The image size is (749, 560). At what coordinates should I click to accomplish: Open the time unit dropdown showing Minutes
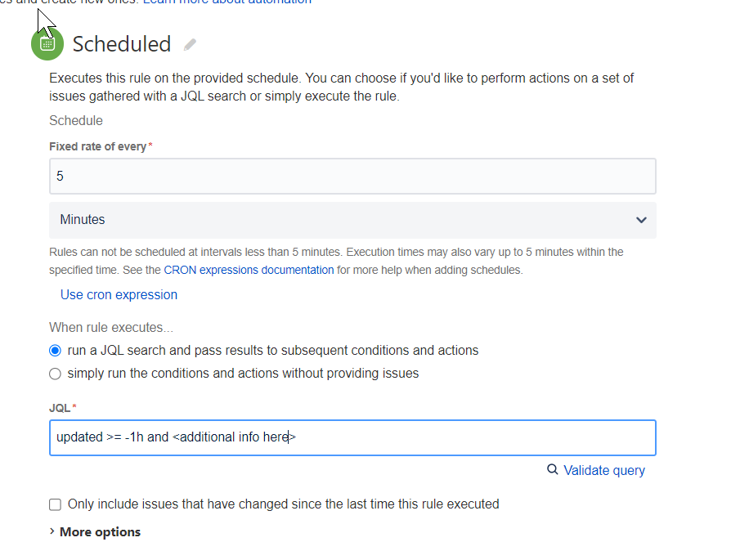(352, 220)
